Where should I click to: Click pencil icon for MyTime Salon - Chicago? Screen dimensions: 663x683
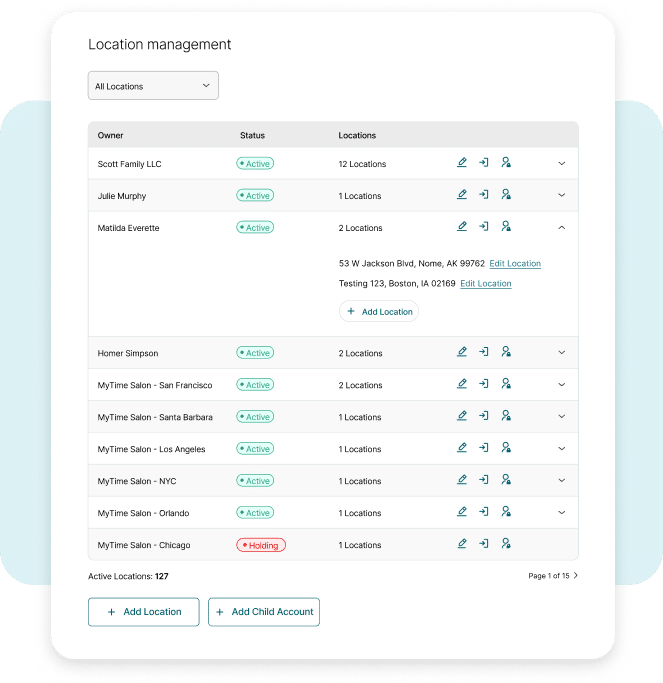462,544
